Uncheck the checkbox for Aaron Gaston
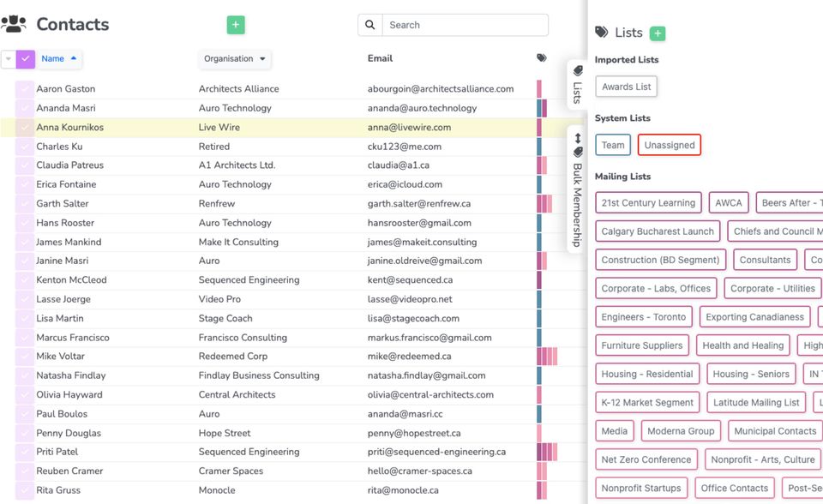The height and width of the screenshot is (504, 823). (25, 89)
